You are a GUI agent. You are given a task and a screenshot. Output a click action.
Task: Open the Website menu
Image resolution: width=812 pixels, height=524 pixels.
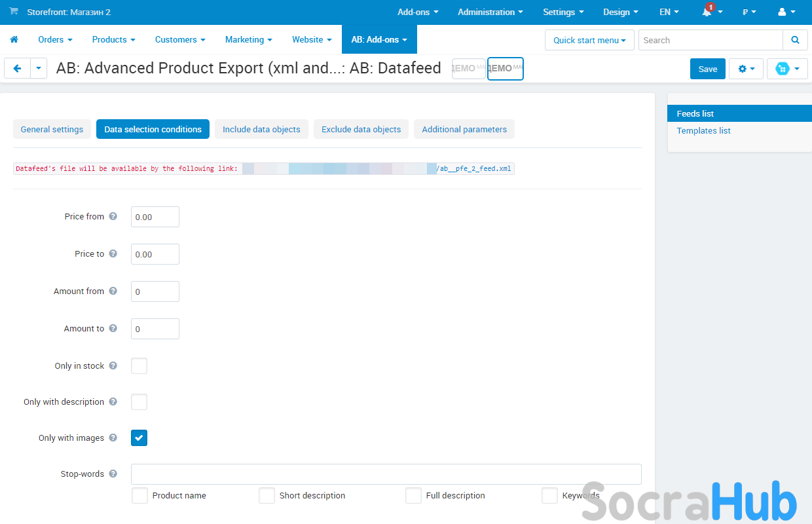pyautogui.click(x=312, y=40)
